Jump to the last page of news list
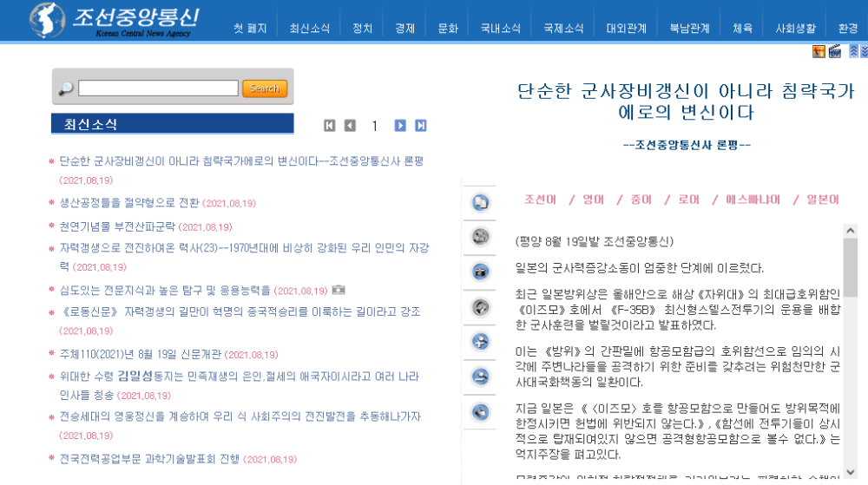This screenshot has height=485, width=868. pos(421,126)
